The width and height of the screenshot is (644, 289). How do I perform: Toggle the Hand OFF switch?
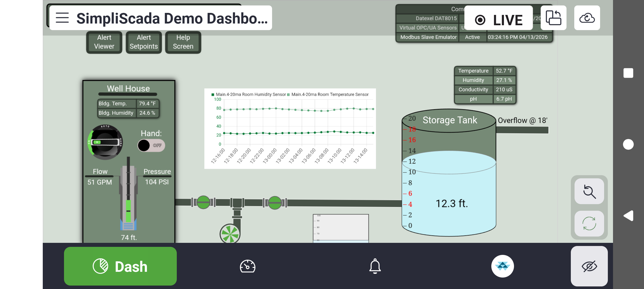coord(151,145)
